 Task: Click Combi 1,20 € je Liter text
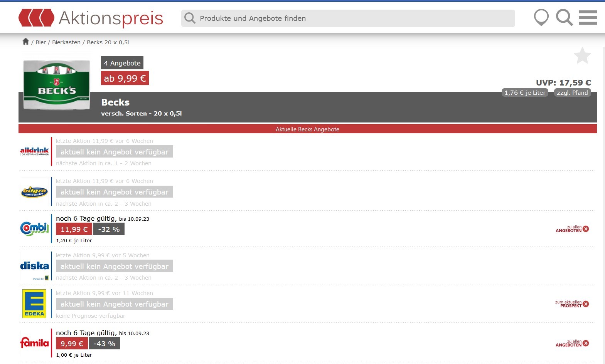[x=74, y=240]
